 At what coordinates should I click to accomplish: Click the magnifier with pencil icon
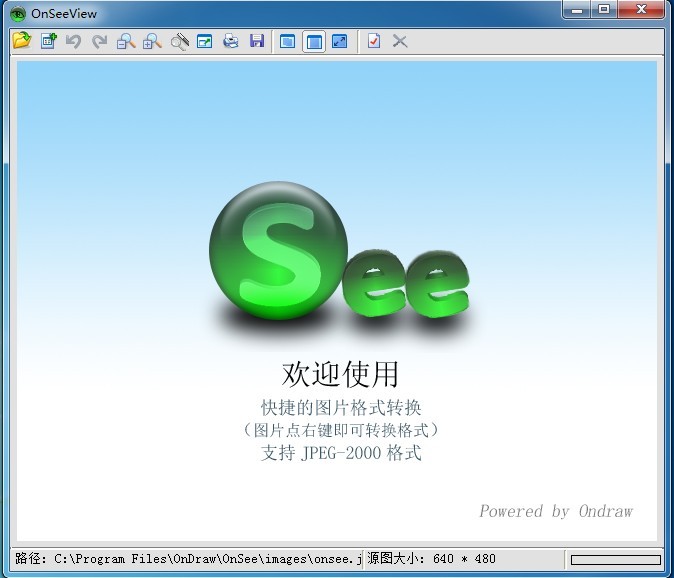pos(179,41)
